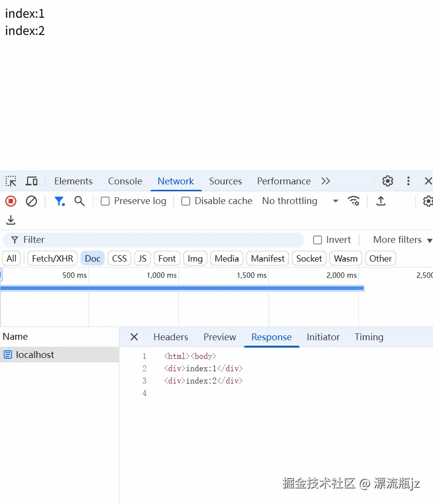Activate the inspect element picker icon
The height and width of the screenshot is (504, 433).
tap(11, 181)
